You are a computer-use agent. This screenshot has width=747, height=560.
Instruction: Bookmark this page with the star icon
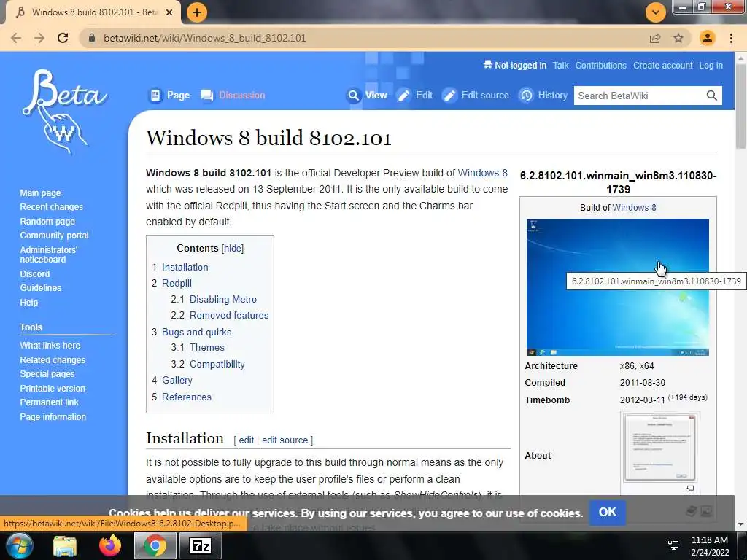(678, 38)
